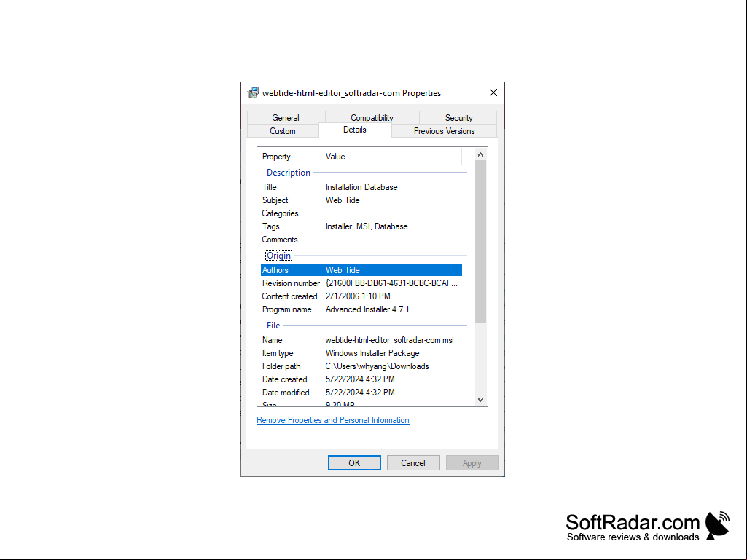Select the Custom tab
The image size is (747, 560).
[x=283, y=131]
